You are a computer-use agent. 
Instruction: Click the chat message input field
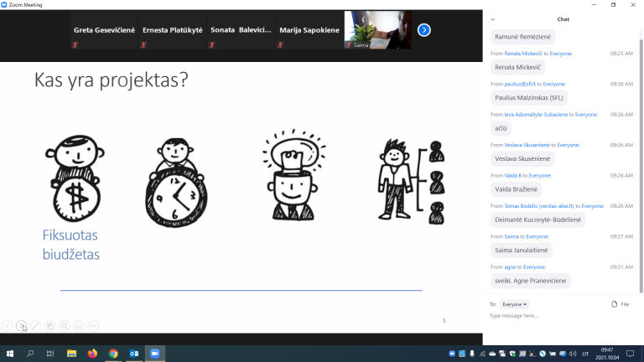tap(563, 316)
